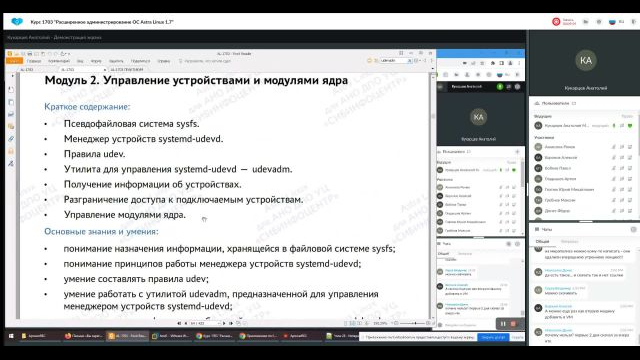Click the KA avatar in right video panel
Image resolution: width=640 pixels, height=360 pixels.
(586, 60)
